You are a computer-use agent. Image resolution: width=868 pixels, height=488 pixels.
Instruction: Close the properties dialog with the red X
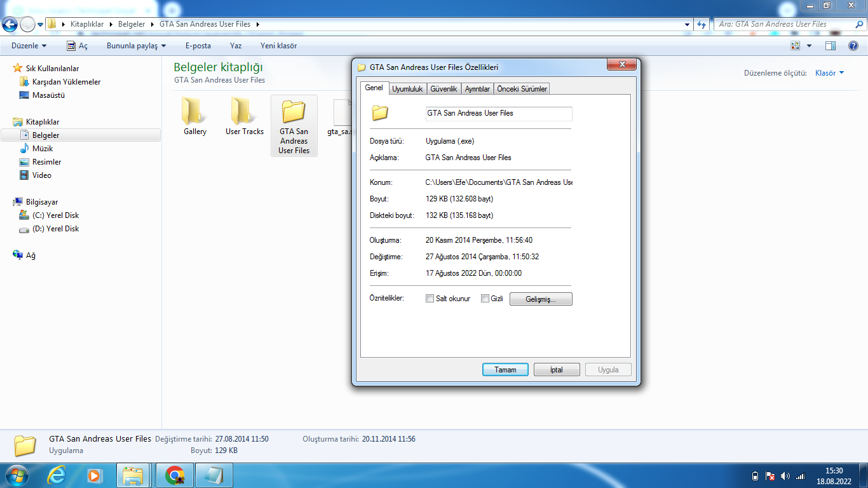point(622,64)
